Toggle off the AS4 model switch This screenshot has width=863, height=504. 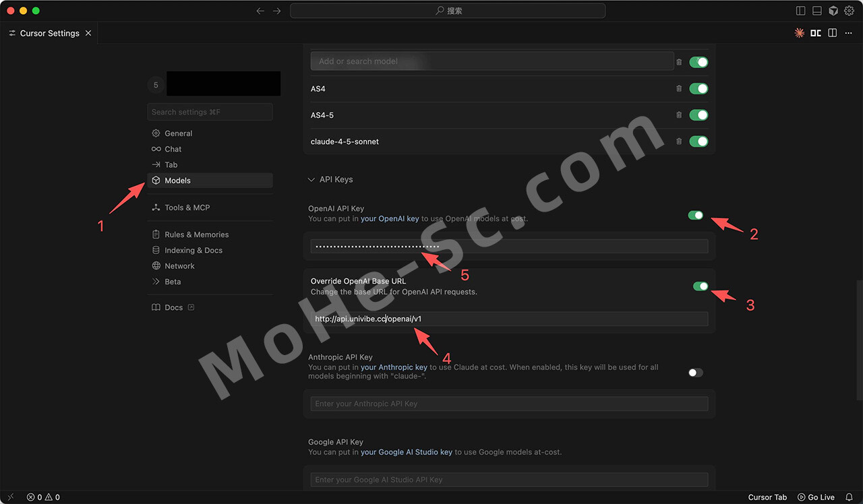(x=698, y=88)
